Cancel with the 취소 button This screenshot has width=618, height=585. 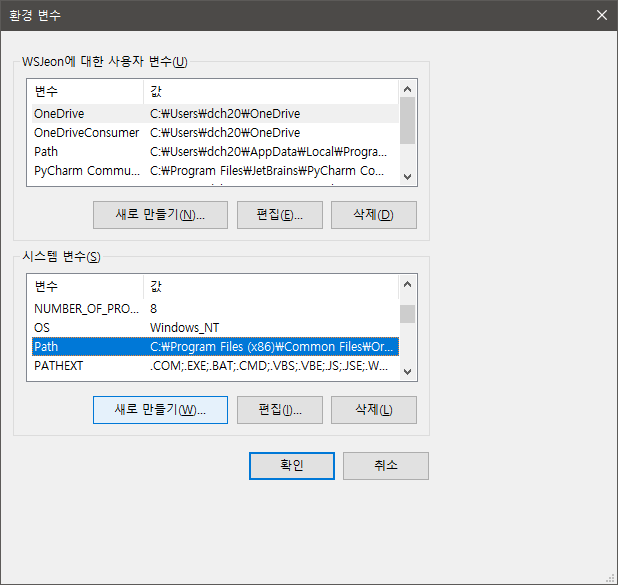point(386,466)
